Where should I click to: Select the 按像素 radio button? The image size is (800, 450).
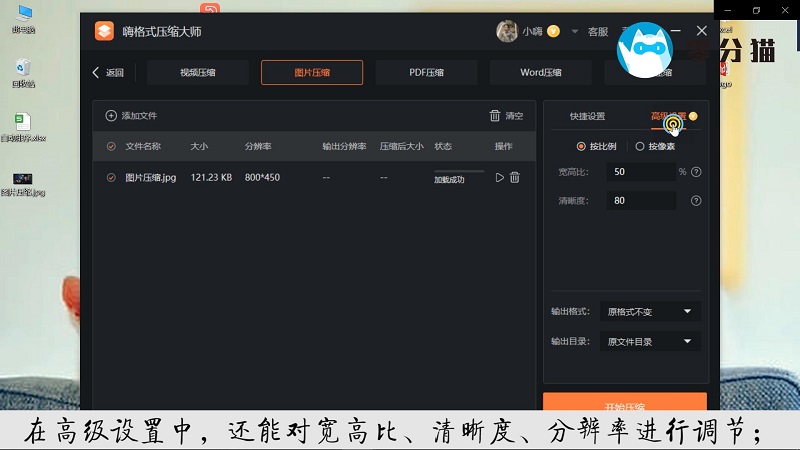(x=640, y=146)
